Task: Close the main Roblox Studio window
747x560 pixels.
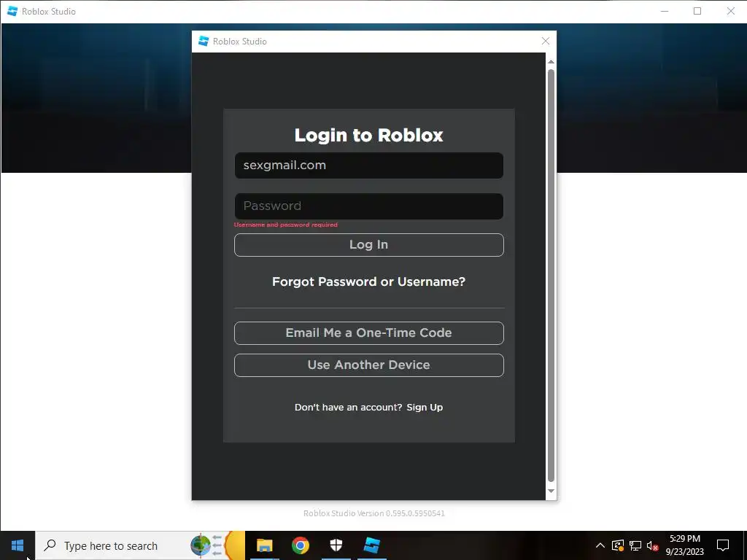Action: coord(730,11)
